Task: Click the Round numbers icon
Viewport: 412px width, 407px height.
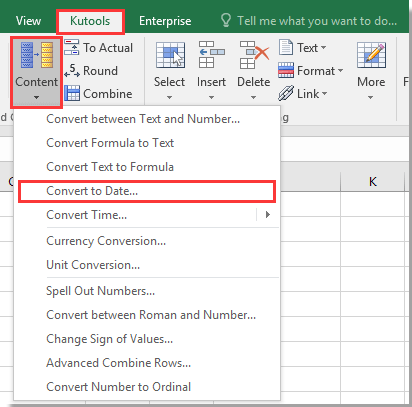Action: point(72,71)
